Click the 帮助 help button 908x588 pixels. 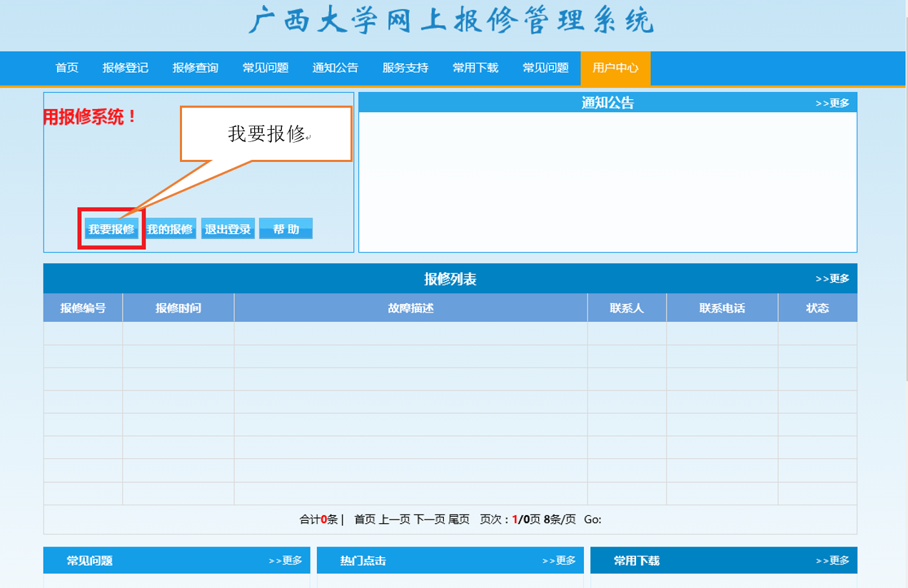(286, 229)
